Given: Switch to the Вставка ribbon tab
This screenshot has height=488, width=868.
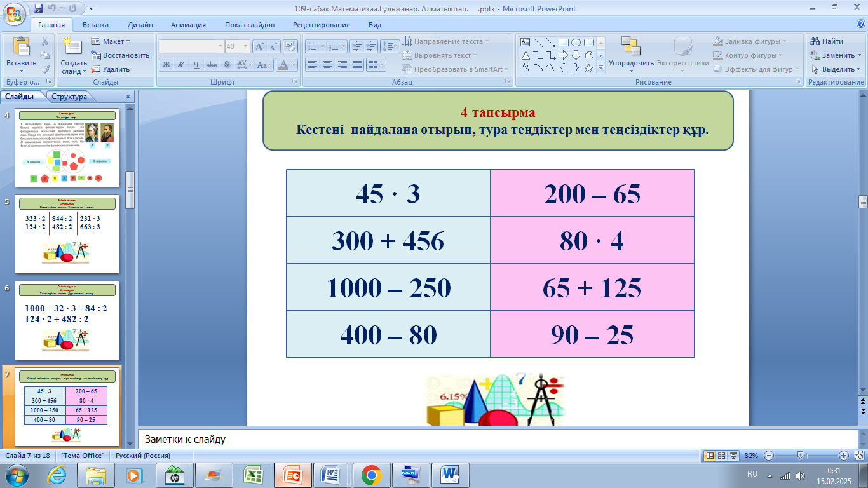Looking at the screenshot, I should (x=95, y=25).
